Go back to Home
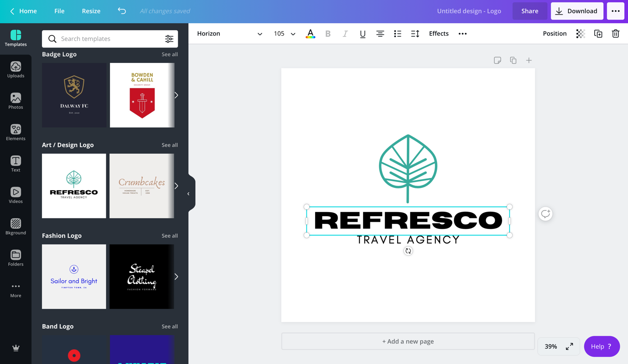Viewport: 628px width, 364px height. [23, 11]
